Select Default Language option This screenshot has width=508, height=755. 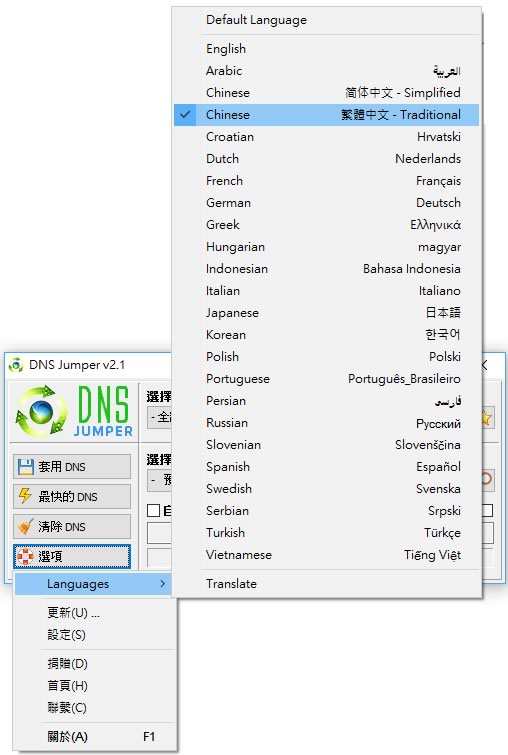326,20
